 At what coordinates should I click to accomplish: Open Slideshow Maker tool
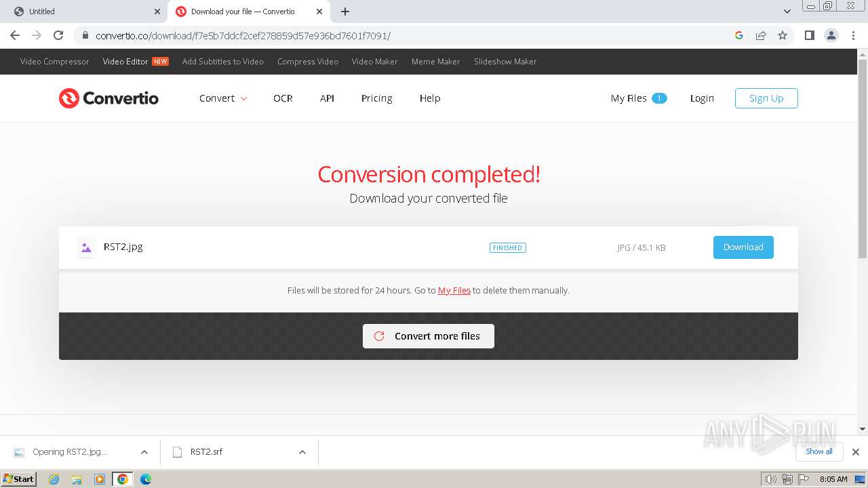coord(505,62)
